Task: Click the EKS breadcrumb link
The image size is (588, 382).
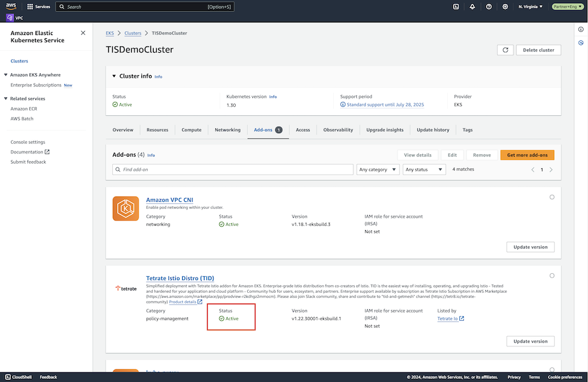Action: click(x=110, y=33)
